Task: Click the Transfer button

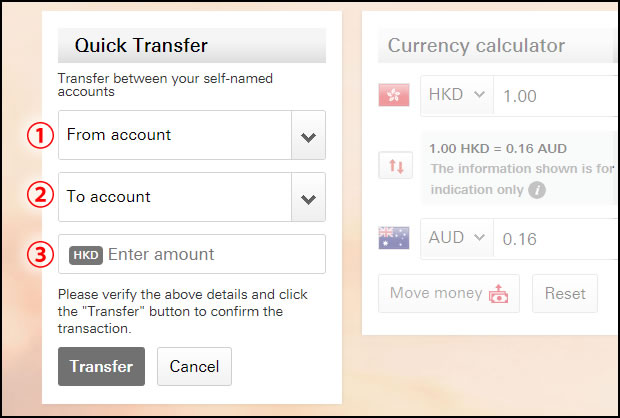Action: click(101, 366)
